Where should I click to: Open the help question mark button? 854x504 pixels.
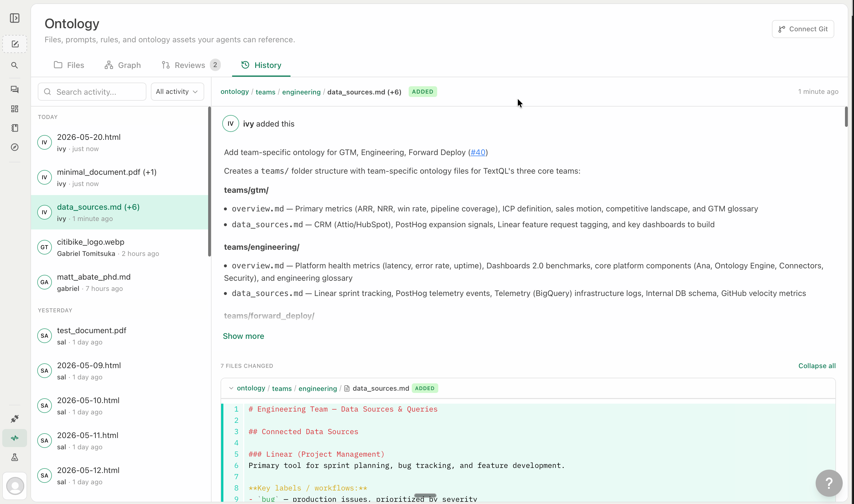click(x=829, y=483)
